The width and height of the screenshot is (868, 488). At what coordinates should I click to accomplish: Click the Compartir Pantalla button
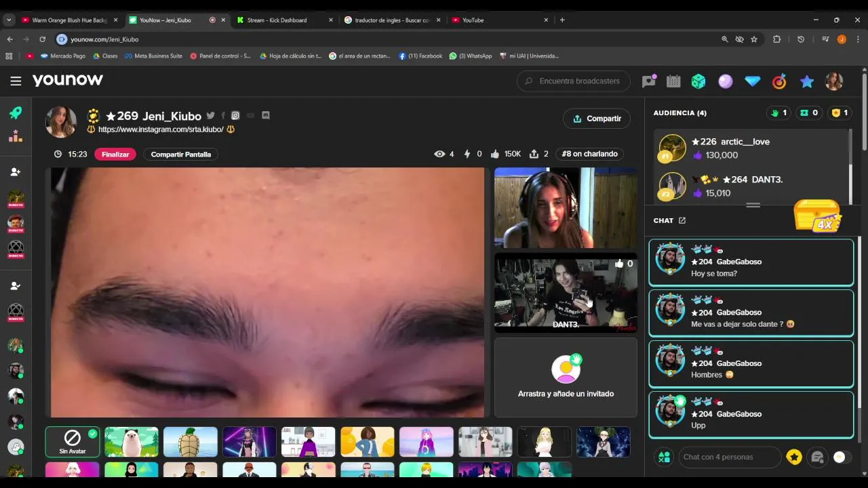click(180, 155)
